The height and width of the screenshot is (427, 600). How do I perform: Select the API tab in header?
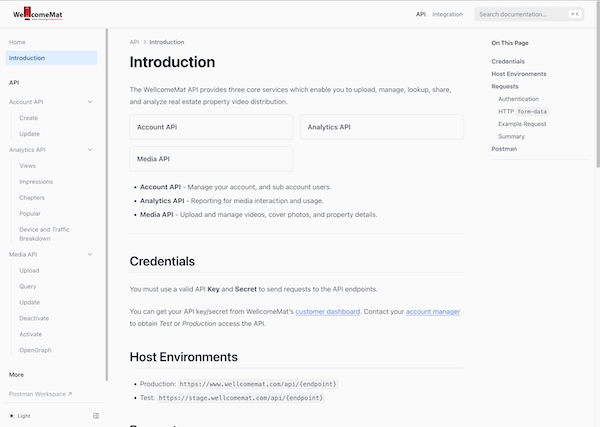421,14
